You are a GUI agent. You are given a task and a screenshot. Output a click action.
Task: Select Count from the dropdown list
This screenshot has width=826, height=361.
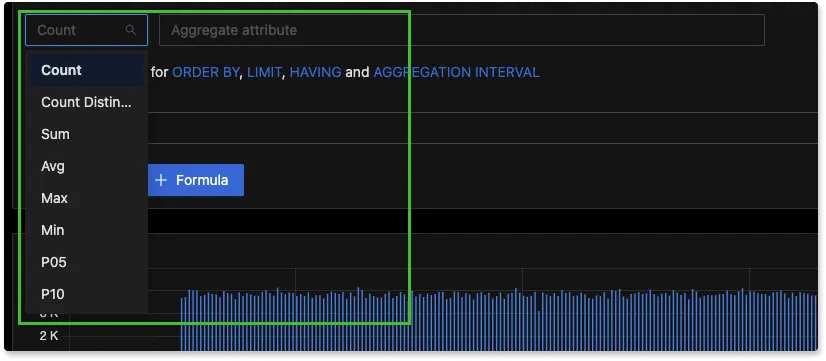point(86,70)
